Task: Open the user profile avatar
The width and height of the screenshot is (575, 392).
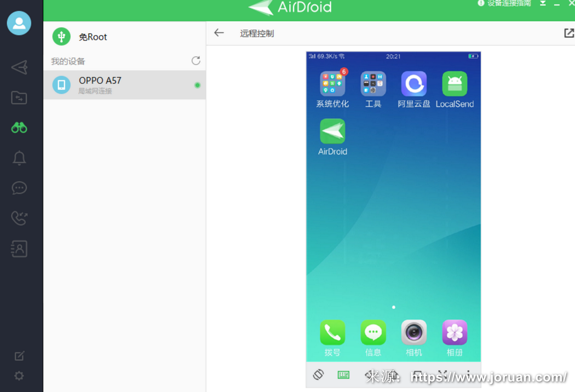Action: (19, 23)
